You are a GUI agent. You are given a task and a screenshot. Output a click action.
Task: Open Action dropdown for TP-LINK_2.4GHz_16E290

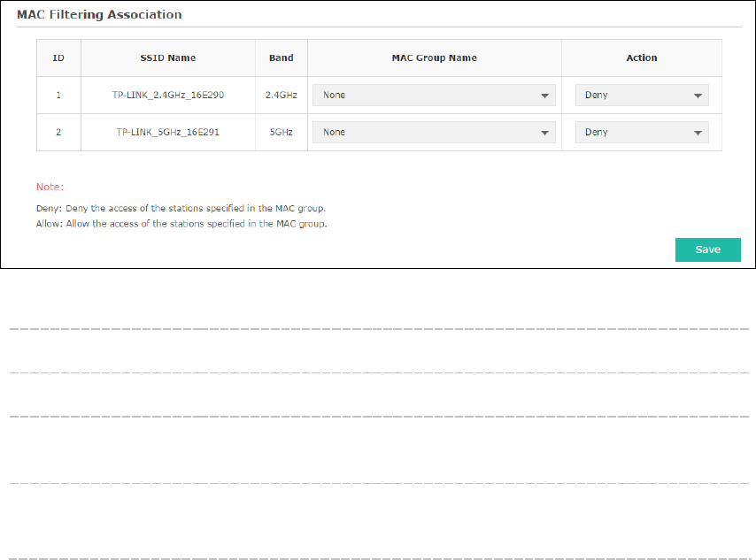642,95
